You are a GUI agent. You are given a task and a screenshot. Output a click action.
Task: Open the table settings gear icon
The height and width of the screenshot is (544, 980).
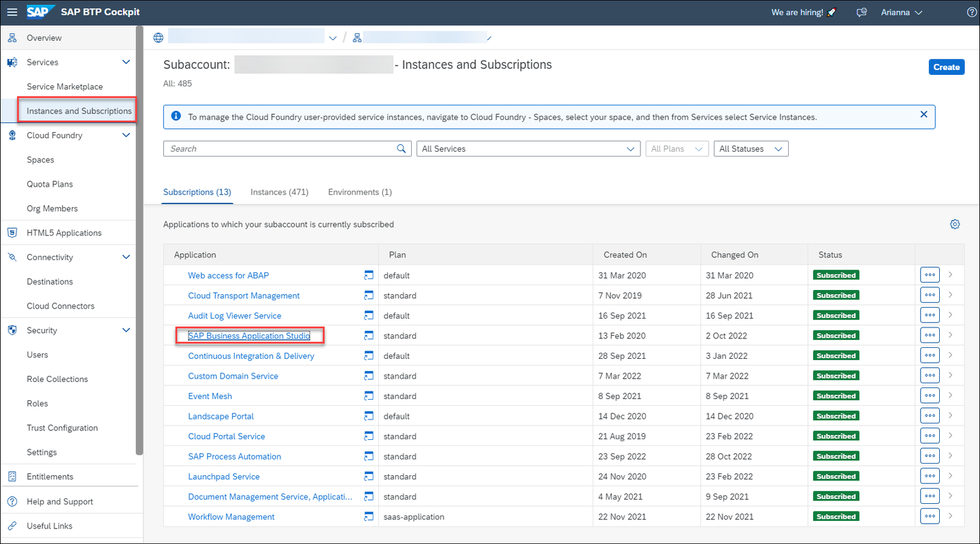[x=955, y=224]
